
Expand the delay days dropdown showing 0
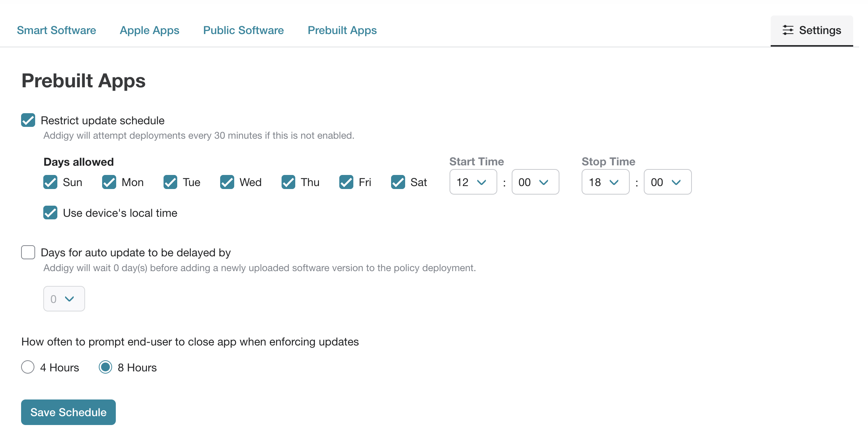click(x=64, y=299)
